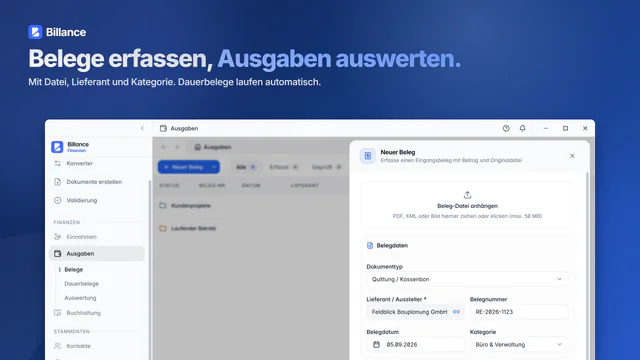Open the Kategorie dropdown
The image size is (640, 360).
(519, 344)
